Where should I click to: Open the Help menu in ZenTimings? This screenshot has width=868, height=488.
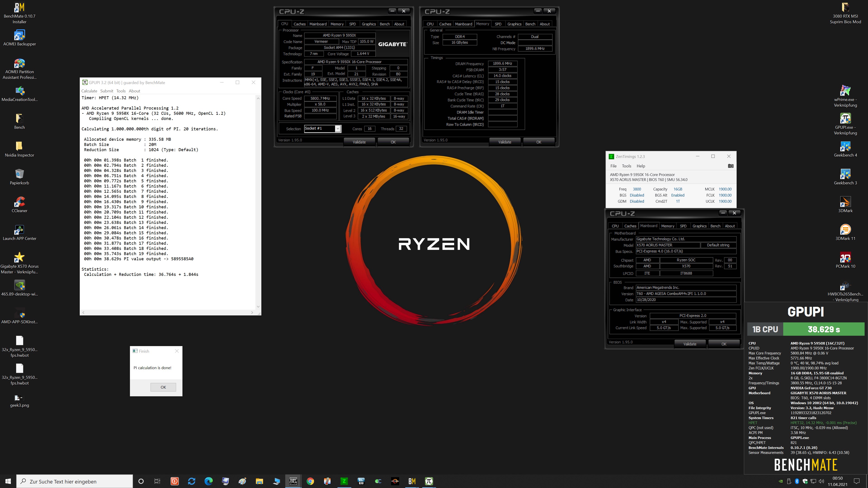pyautogui.click(x=641, y=166)
